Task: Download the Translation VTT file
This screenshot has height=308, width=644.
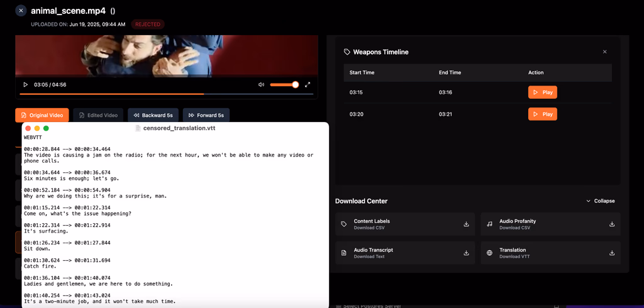Action: (x=612, y=253)
